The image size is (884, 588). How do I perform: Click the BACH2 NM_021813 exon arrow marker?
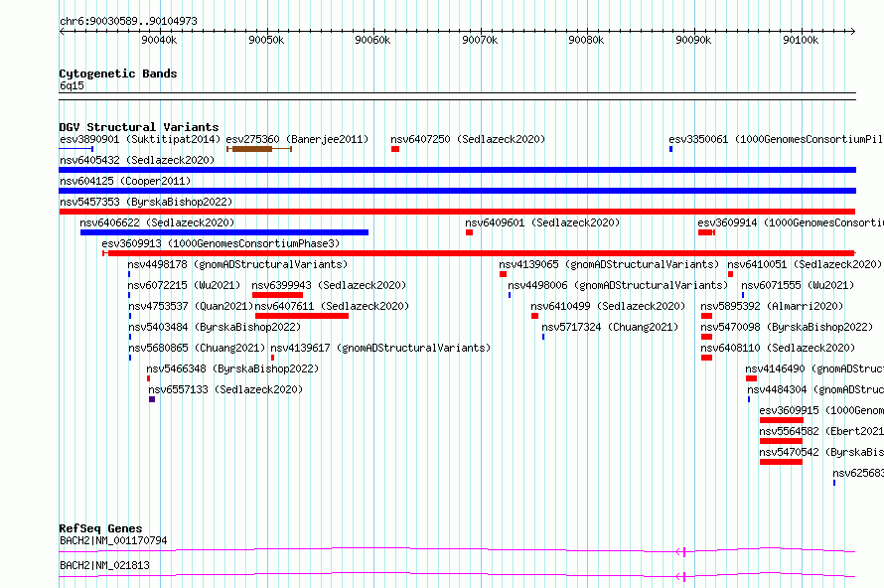tap(681, 577)
